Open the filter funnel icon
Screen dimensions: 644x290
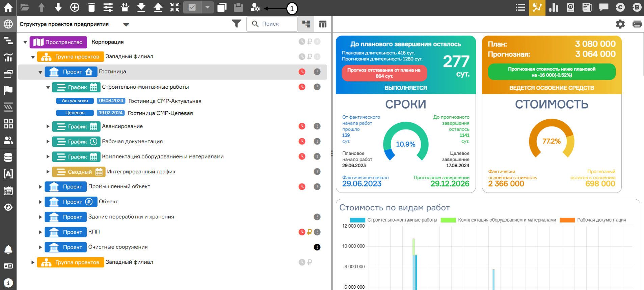pyautogui.click(x=237, y=24)
